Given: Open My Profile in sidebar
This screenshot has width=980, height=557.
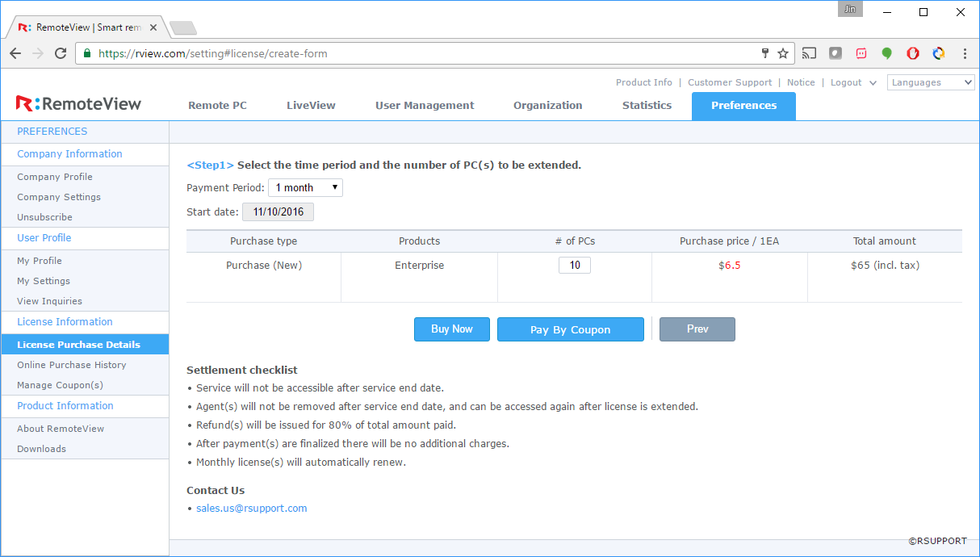Looking at the screenshot, I should 40,261.
